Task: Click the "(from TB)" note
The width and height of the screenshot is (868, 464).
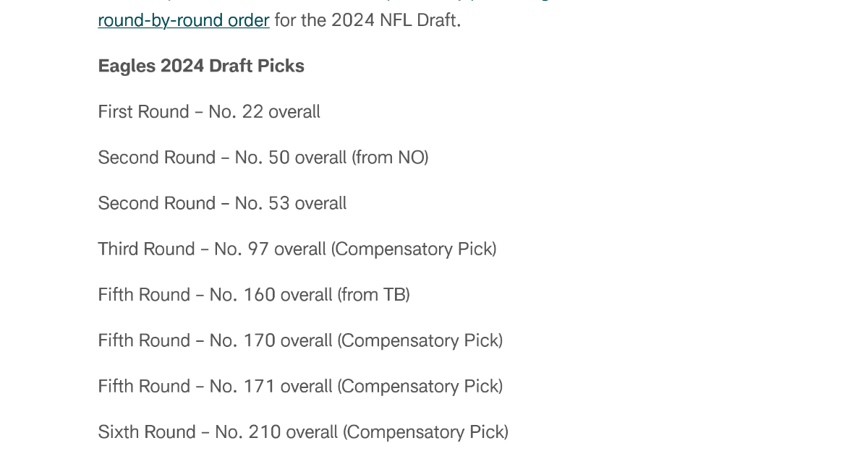Action: pos(373,295)
